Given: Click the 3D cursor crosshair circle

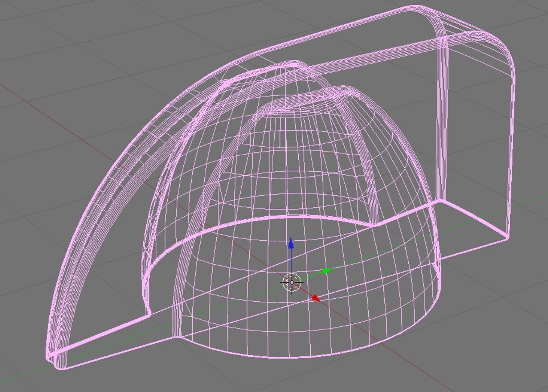Looking at the screenshot, I should (292, 282).
